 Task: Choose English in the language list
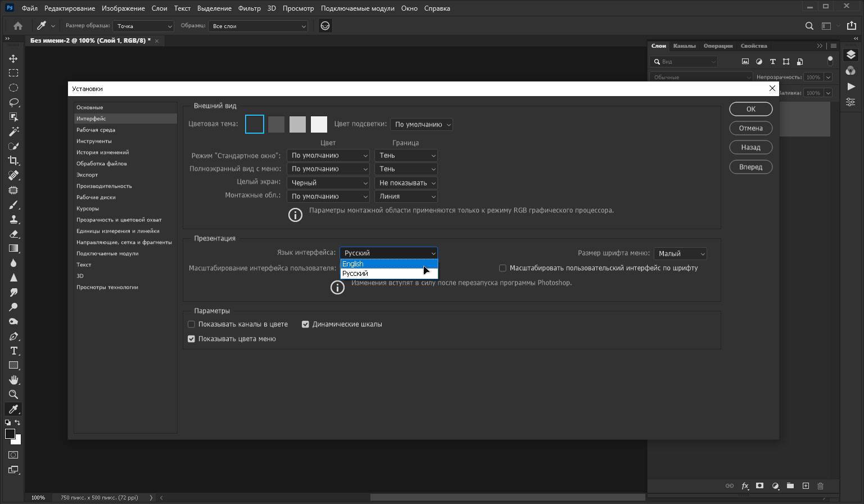pos(388,264)
